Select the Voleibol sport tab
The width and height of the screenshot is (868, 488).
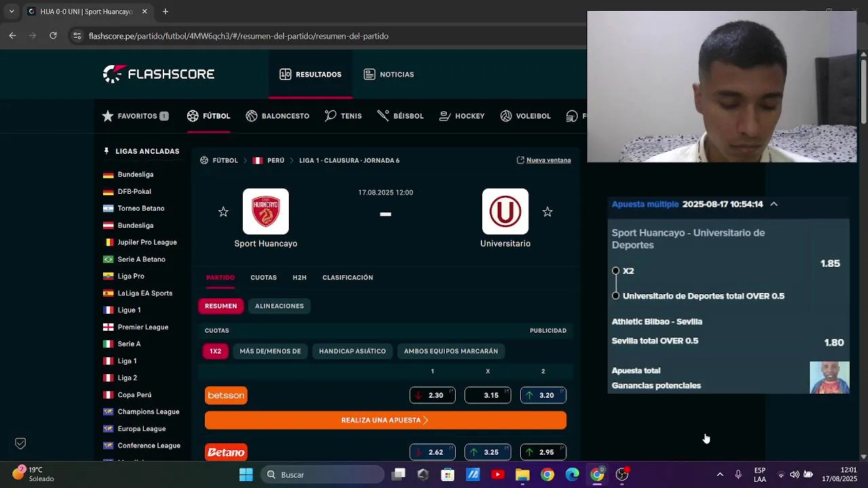point(526,116)
